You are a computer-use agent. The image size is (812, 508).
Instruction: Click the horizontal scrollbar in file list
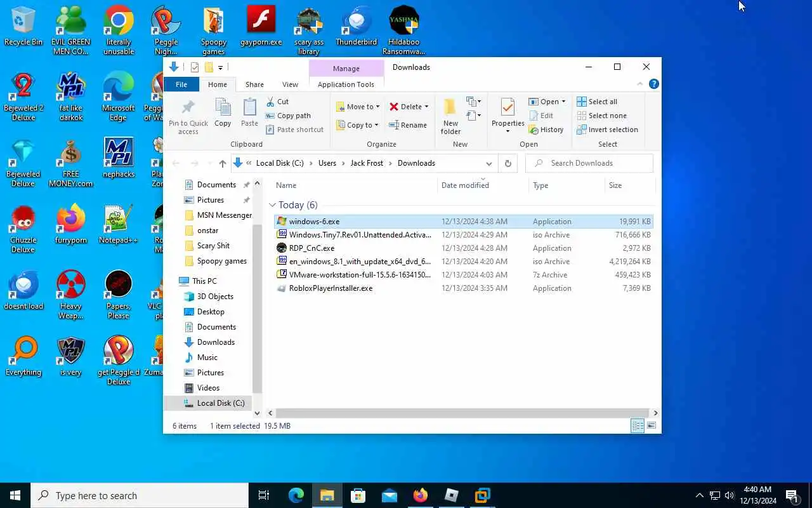pyautogui.click(x=462, y=413)
